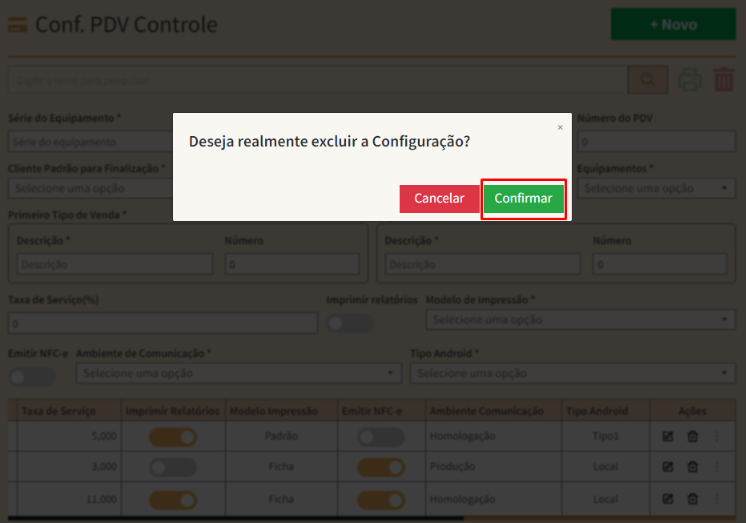Click the Taxa de Serviço column header
This screenshot has width=746, height=523.
tap(69, 411)
